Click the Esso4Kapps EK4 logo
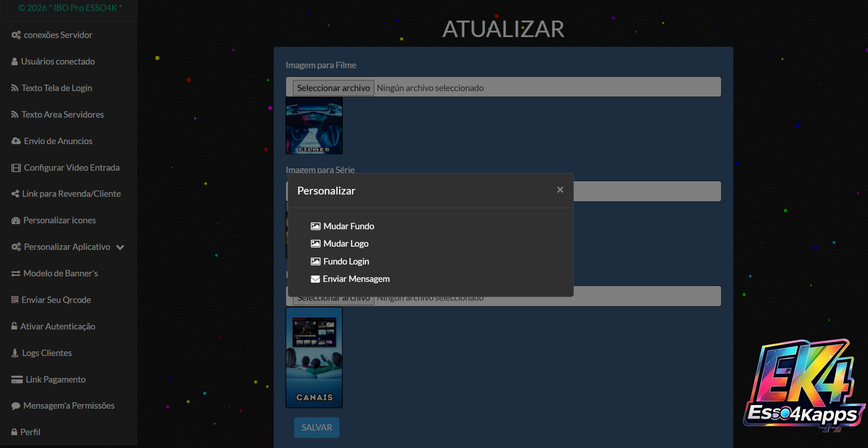868x448 pixels. [x=804, y=385]
